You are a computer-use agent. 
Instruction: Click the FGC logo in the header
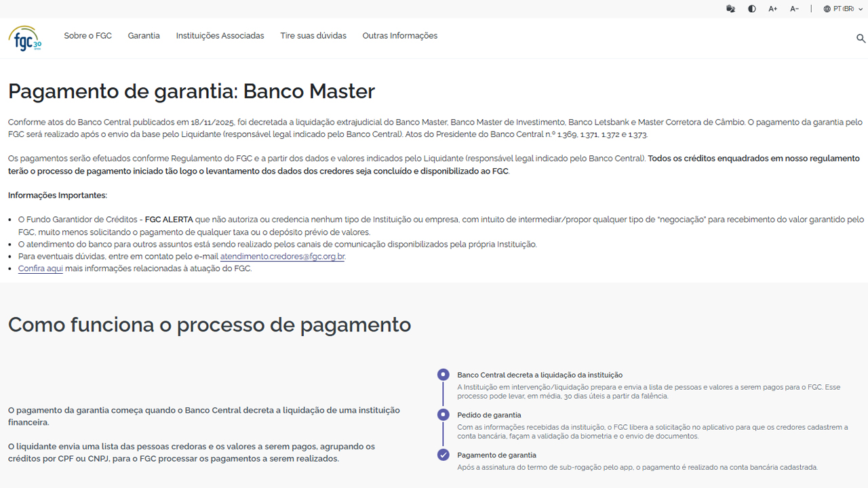(x=25, y=38)
